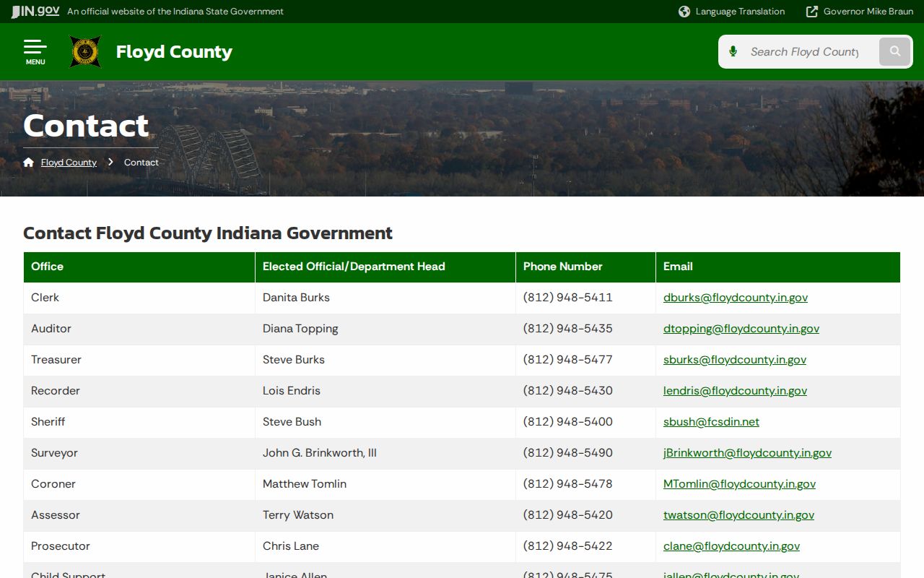Click the IN.gov logo
This screenshot has height=578, width=924.
click(x=35, y=11)
